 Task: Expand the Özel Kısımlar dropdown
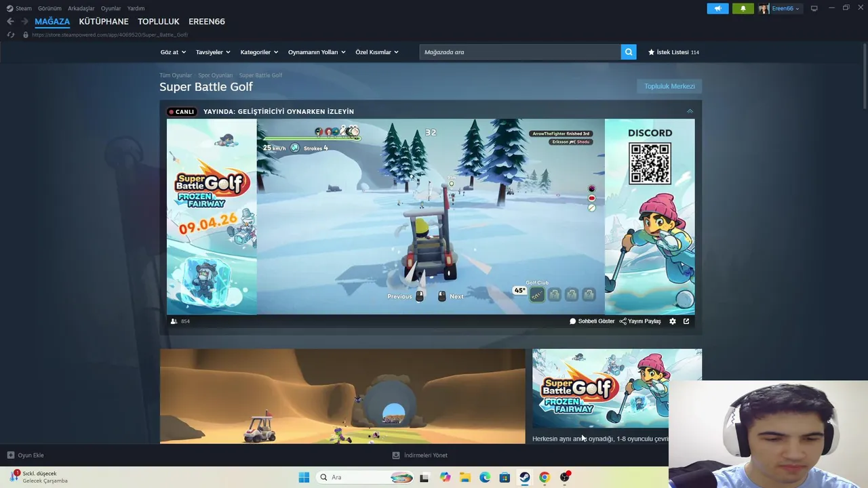(x=377, y=52)
